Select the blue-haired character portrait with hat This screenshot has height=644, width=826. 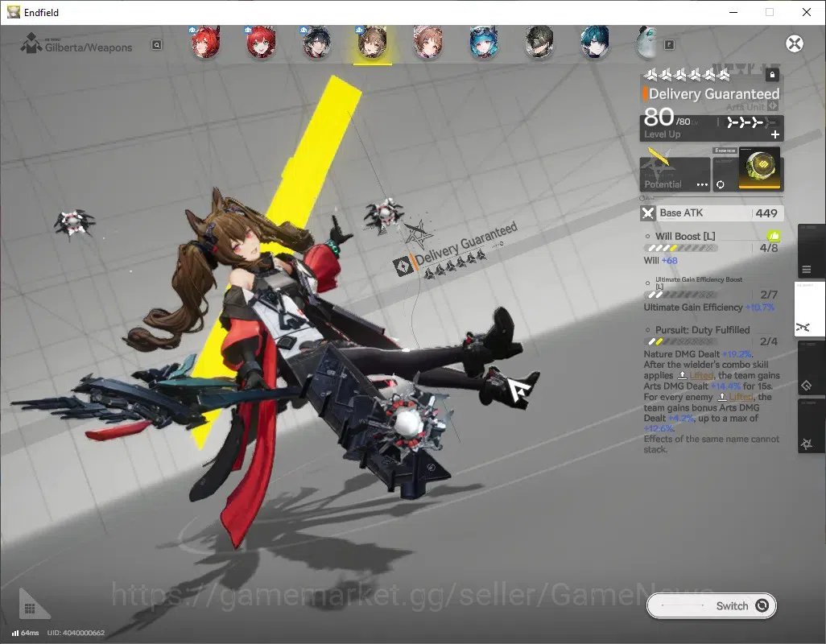point(484,43)
